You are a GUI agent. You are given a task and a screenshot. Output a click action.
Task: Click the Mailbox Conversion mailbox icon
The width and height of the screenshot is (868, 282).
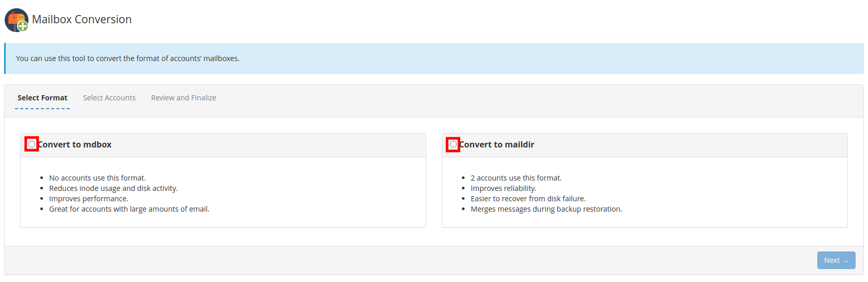(x=14, y=19)
